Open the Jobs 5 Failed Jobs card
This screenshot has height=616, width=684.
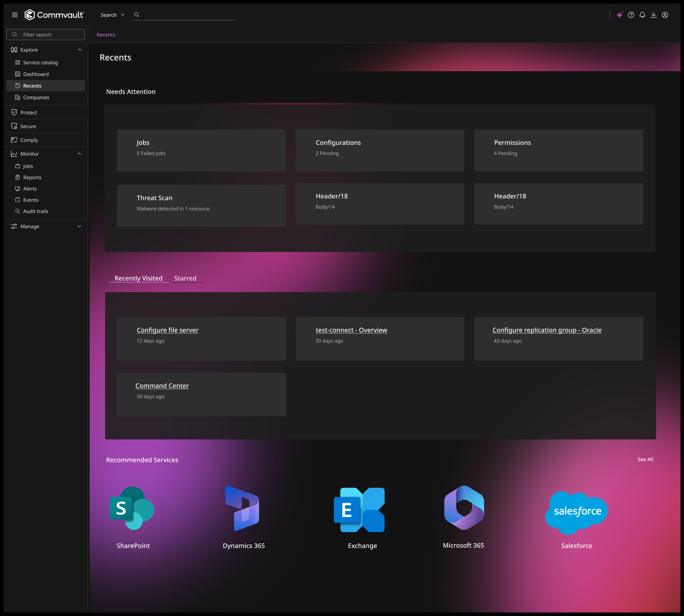(x=201, y=150)
